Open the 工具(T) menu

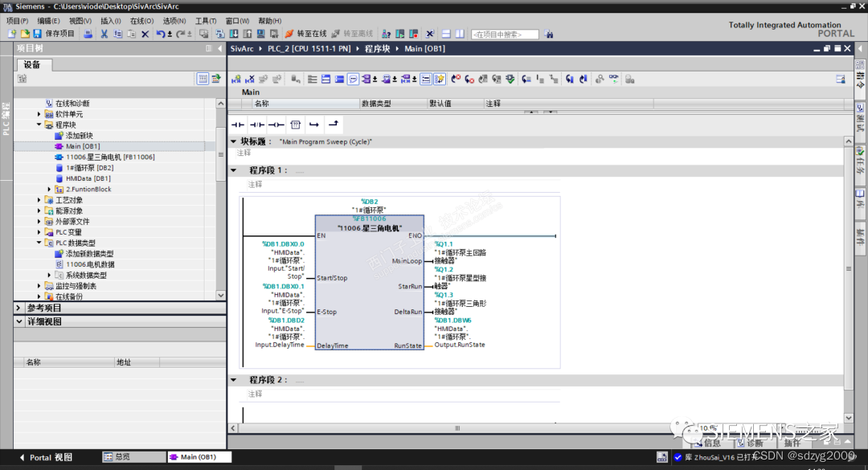206,20
